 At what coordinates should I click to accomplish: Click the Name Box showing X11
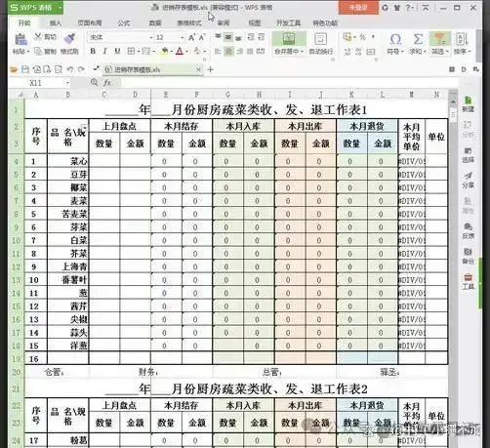[x=40, y=83]
